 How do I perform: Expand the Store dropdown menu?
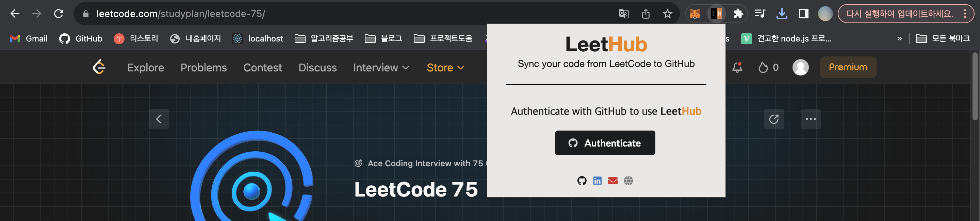(x=445, y=67)
